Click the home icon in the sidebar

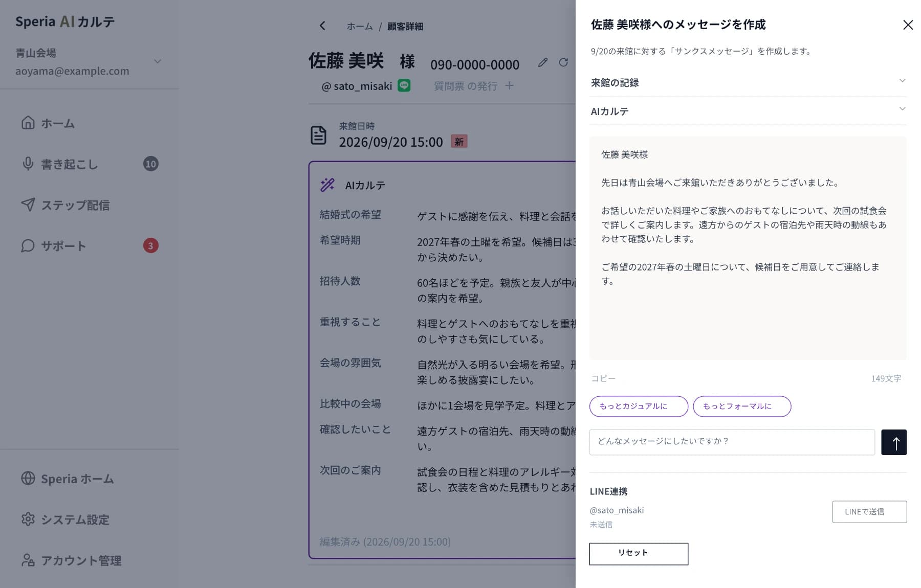pyautogui.click(x=28, y=123)
